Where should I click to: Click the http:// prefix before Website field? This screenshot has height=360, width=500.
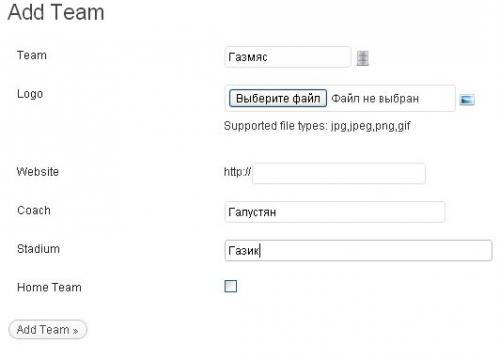pos(237,172)
